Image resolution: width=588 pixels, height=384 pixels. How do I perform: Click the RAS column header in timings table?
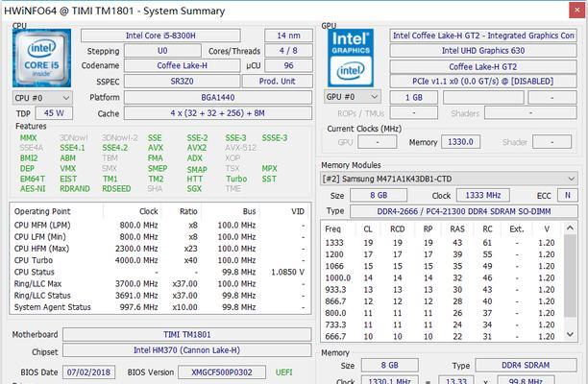tap(457, 228)
